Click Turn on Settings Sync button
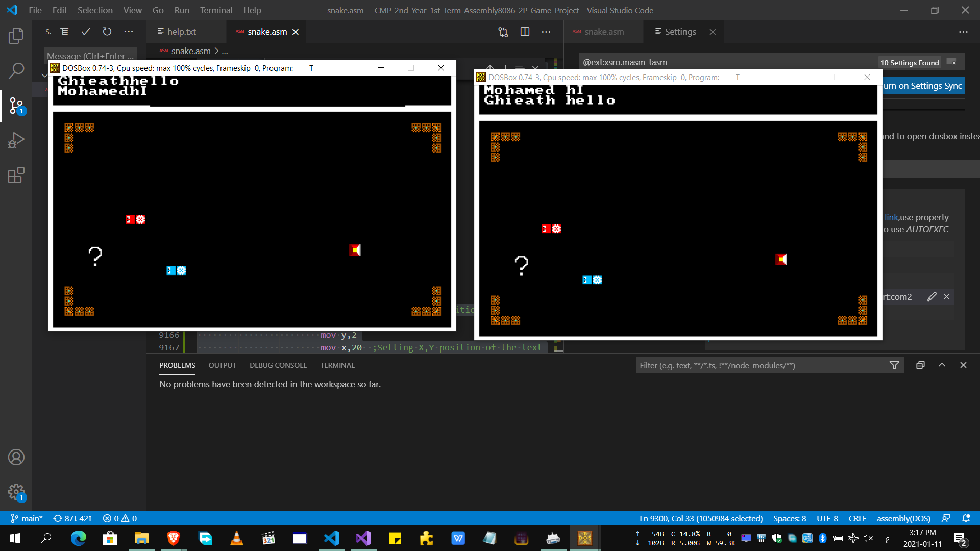Image resolution: width=980 pixels, height=551 pixels. 923,86
